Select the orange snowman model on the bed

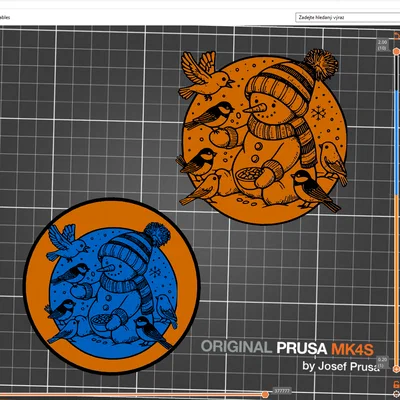point(262,136)
